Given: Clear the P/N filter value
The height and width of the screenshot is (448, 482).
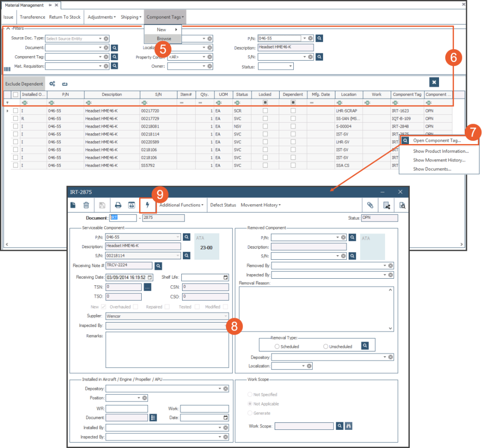Looking at the screenshot, I should tap(311, 39).
